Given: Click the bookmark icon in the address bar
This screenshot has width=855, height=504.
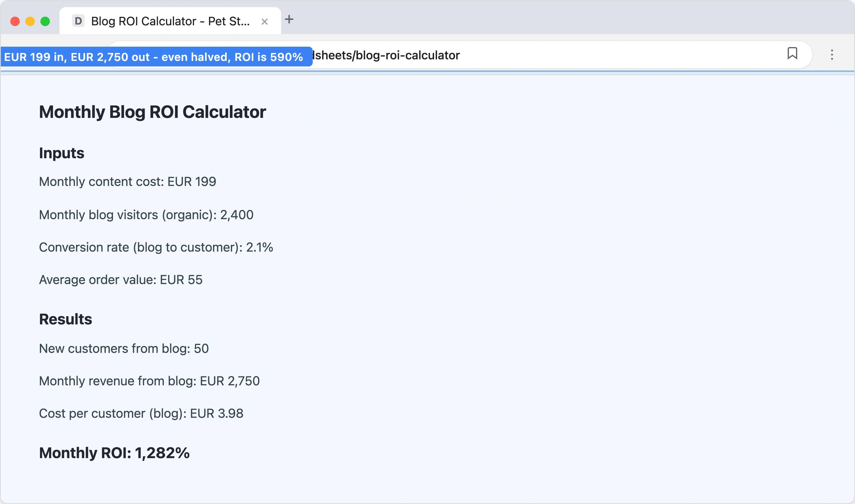Looking at the screenshot, I should 792,54.
